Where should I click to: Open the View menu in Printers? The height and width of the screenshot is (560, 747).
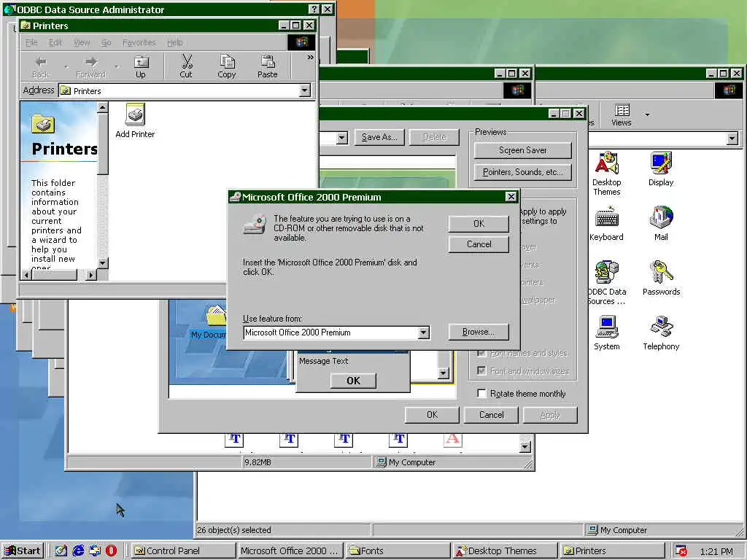[82, 42]
